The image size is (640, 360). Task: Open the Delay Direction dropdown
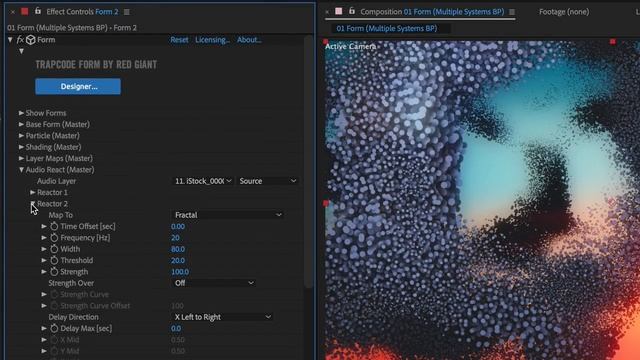coord(222,317)
